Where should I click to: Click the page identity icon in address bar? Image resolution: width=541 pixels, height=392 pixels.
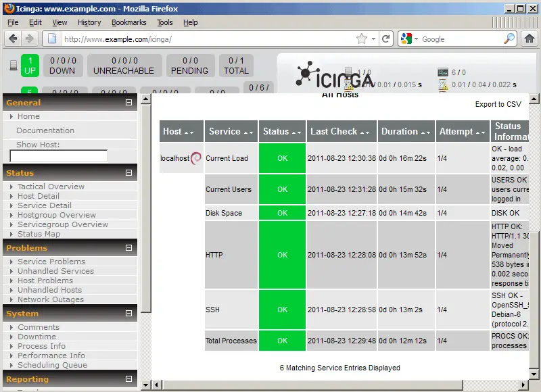[x=52, y=39]
